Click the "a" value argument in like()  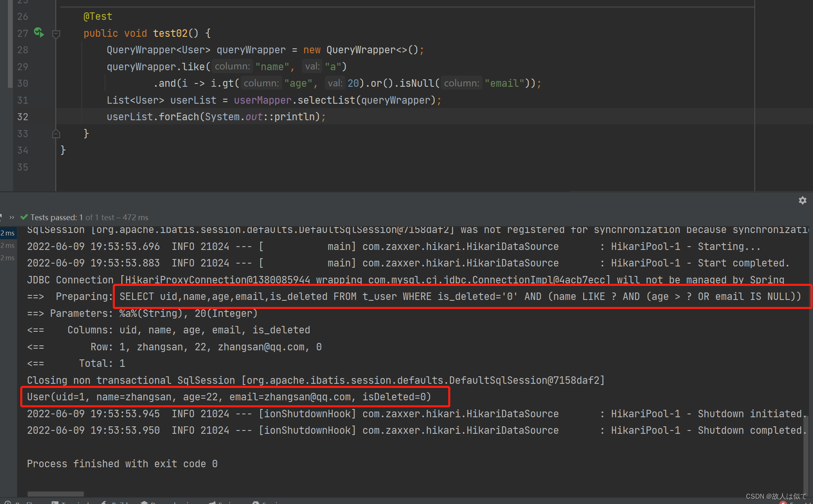point(333,67)
